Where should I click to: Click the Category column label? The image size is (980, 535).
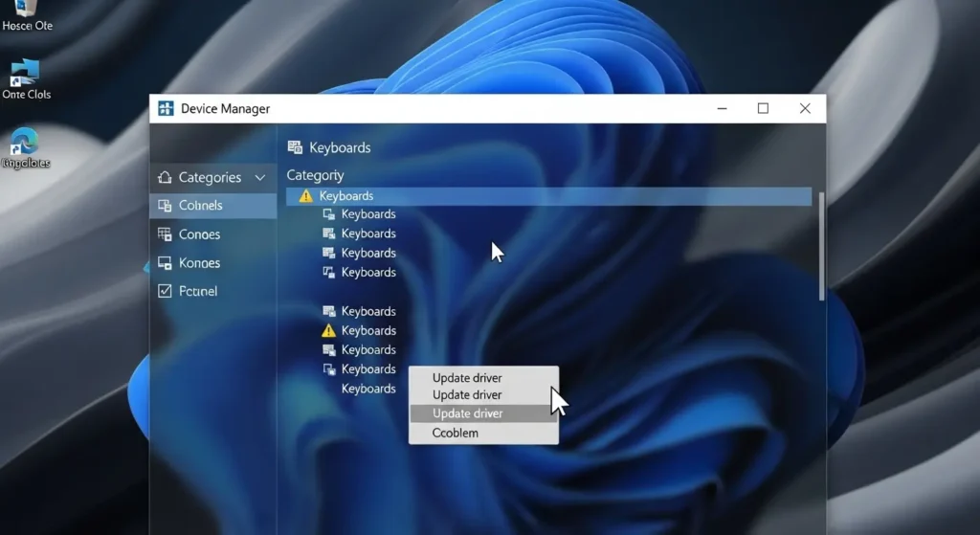pos(315,175)
